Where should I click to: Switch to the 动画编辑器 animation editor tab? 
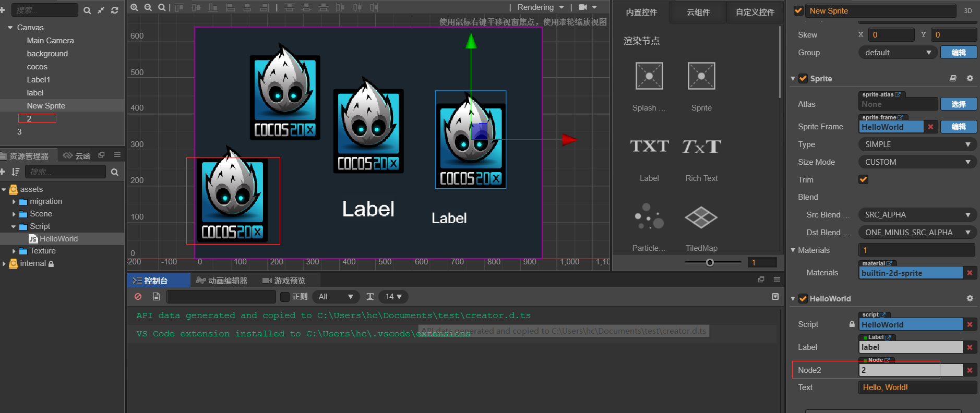(221, 281)
